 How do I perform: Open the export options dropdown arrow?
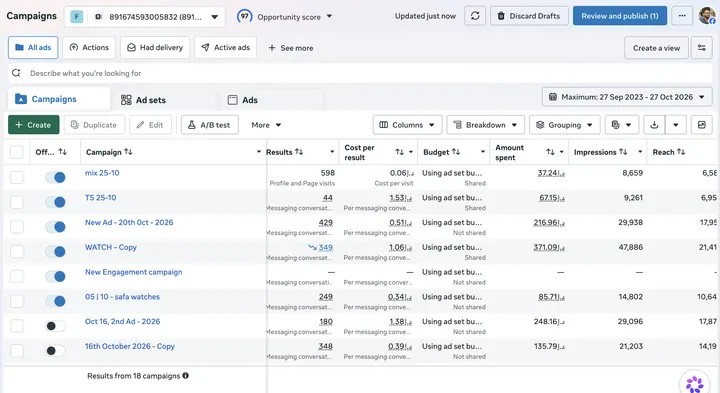(x=675, y=125)
